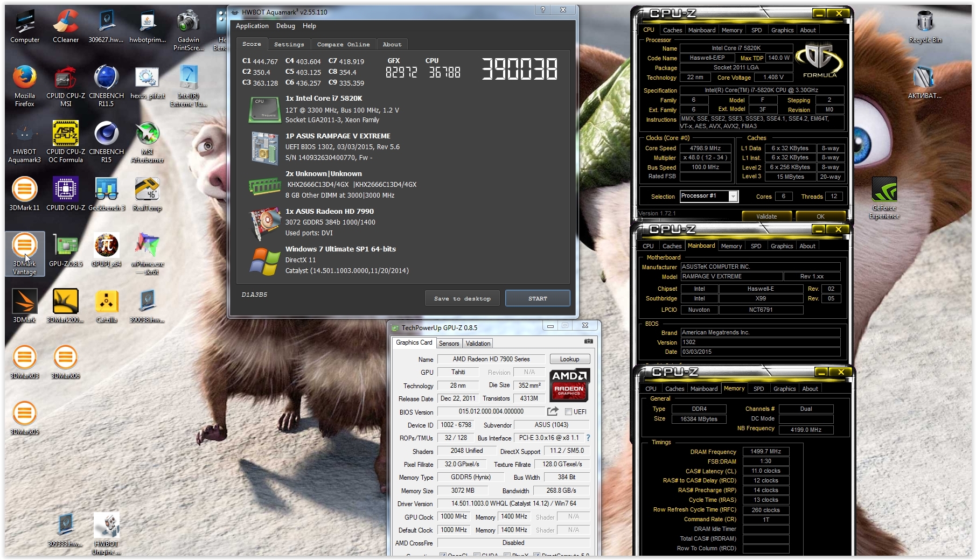The width and height of the screenshot is (976, 560).
Task: Select the 3DMark03 desktop icon
Action: 25,362
